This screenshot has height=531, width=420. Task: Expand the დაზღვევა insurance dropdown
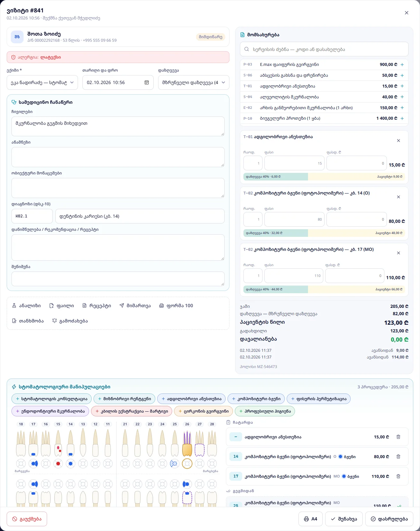click(194, 82)
